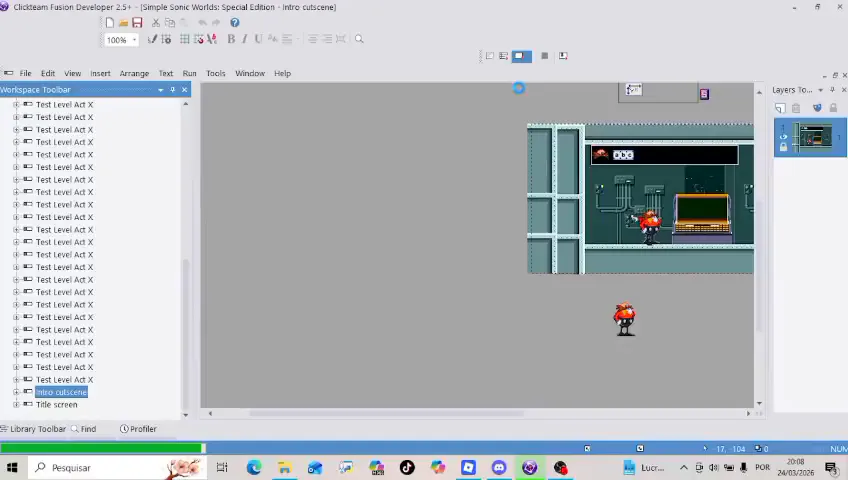Click the stop square icon in run toolbar

click(x=545, y=56)
